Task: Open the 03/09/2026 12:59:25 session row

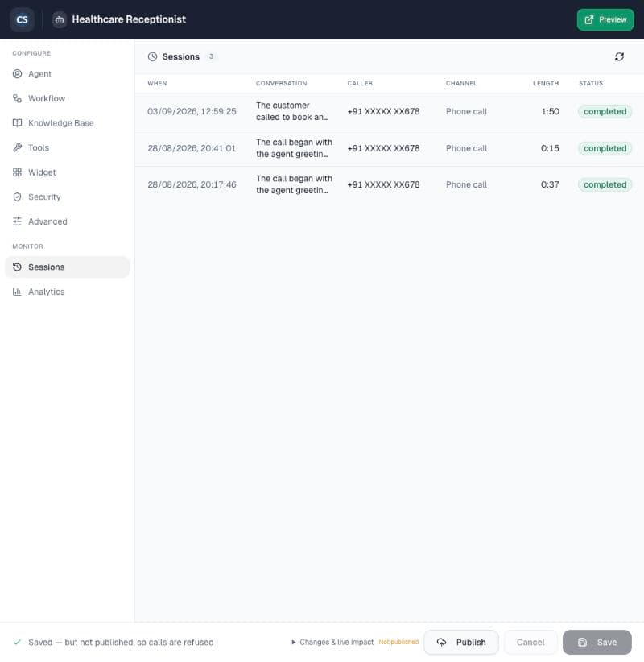Action: (389, 111)
